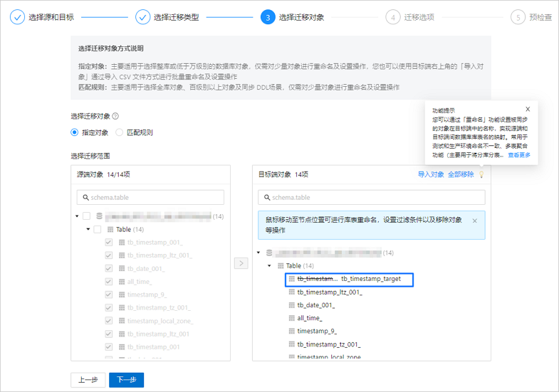Click the table icon next to tb_date_001_ in target
Viewport: 559px width, 392px height.
(291, 305)
